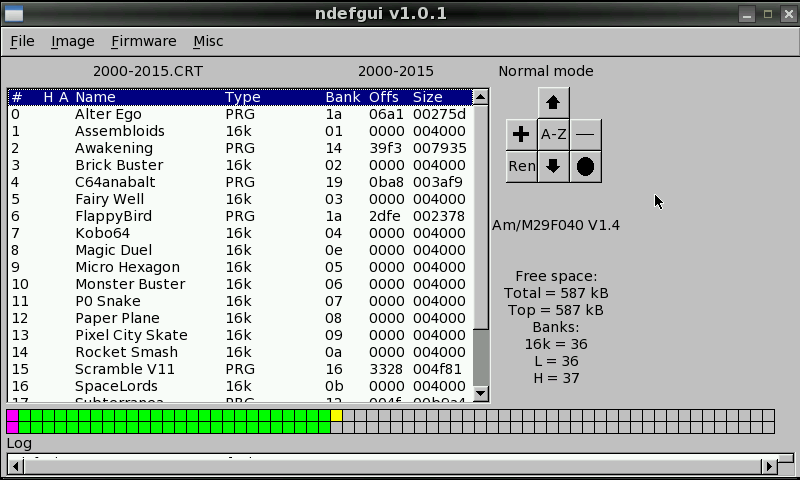Select the Monster Buster entry
Viewport: 800px width, 480px height.
coord(240,284)
